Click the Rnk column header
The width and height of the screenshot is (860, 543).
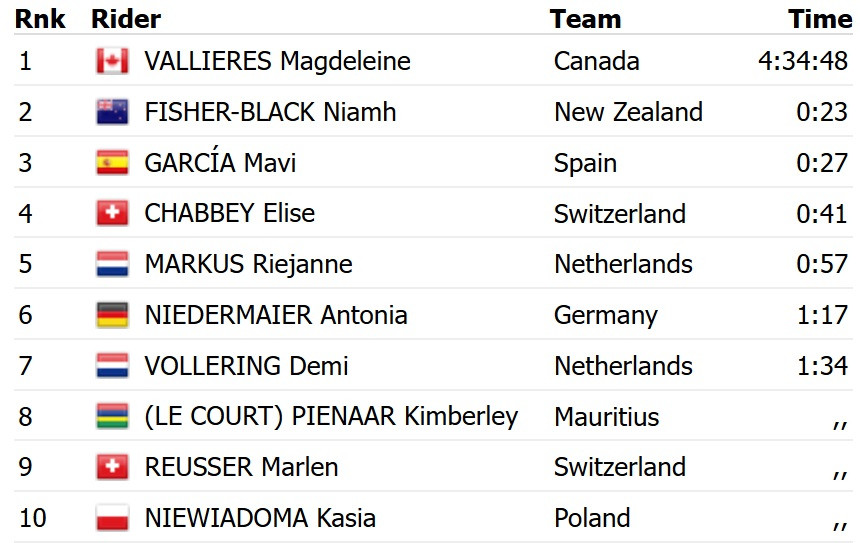point(40,19)
